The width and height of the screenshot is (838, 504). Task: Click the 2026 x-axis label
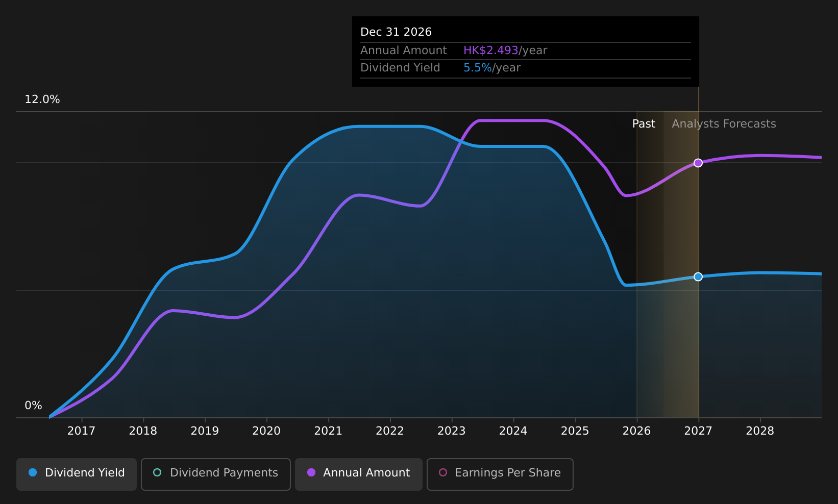pyautogui.click(x=636, y=431)
